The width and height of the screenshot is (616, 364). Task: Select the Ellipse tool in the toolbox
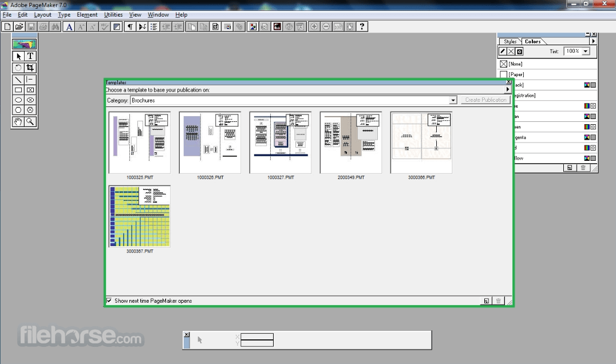point(18,100)
